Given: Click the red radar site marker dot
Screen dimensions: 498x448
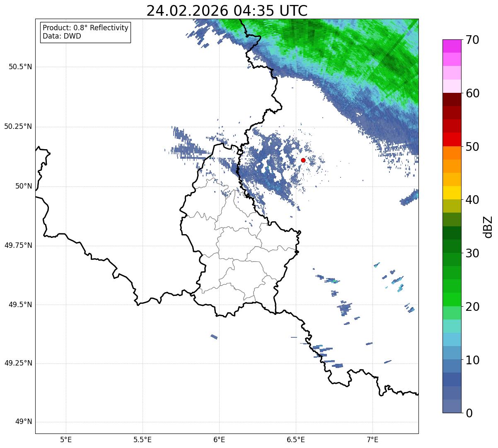Looking at the screenshot, I should tap(303, 160).
